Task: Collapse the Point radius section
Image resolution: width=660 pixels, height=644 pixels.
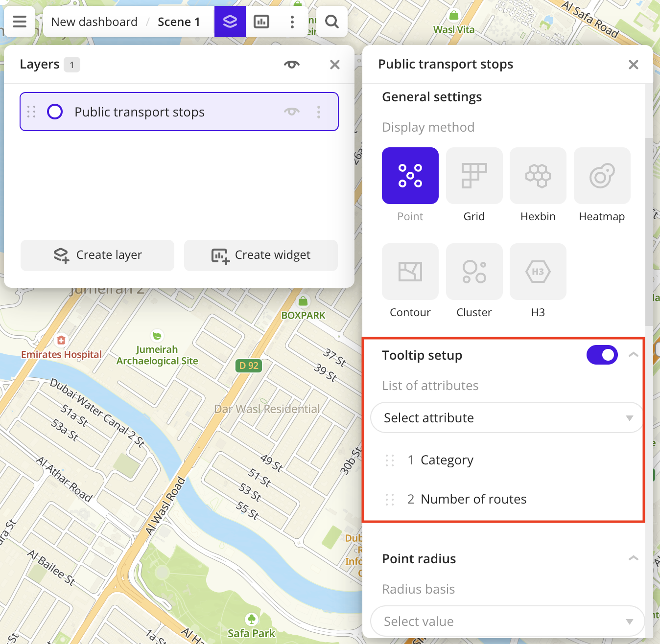Action: click(x=633, y=558)
